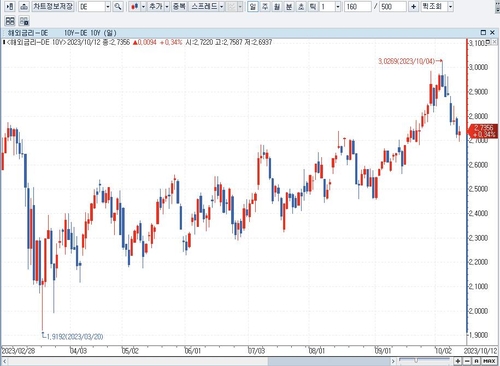Select the 초 (second) period toggle
Screen dimensions: 500x366
click(x=301, y=6)
